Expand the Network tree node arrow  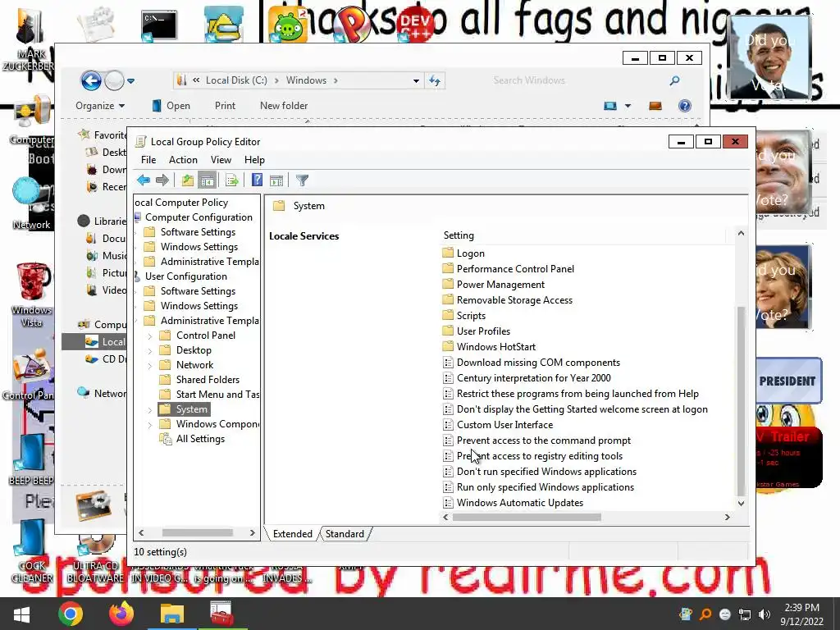click(150, 365)
